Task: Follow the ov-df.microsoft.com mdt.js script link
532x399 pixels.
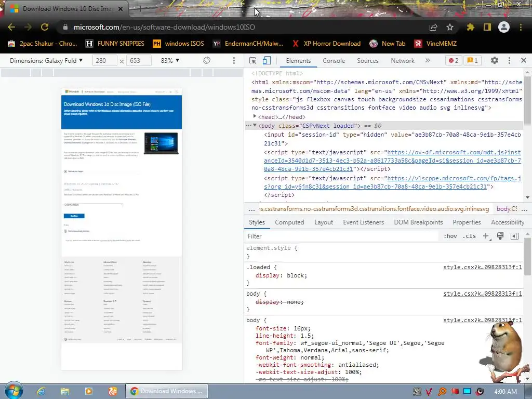Action: tap(392, 161)
